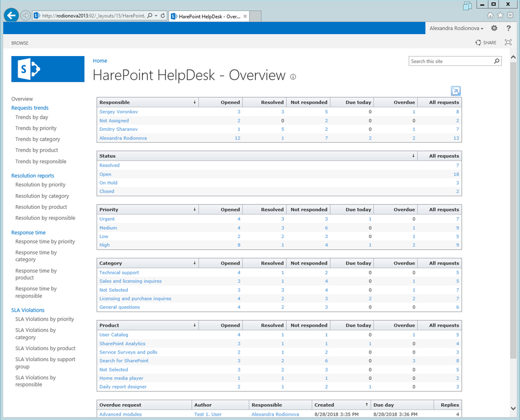Open Test 1. User author link

point(208,415)
